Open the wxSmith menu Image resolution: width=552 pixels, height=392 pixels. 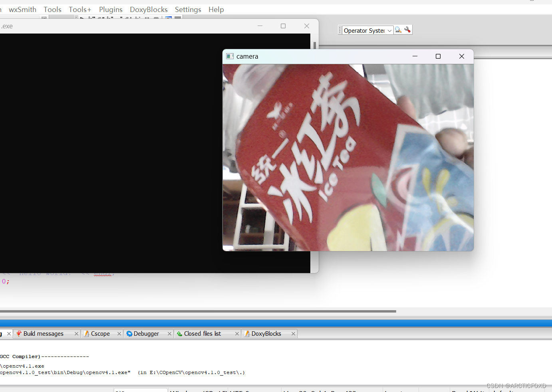click(22, 10)
